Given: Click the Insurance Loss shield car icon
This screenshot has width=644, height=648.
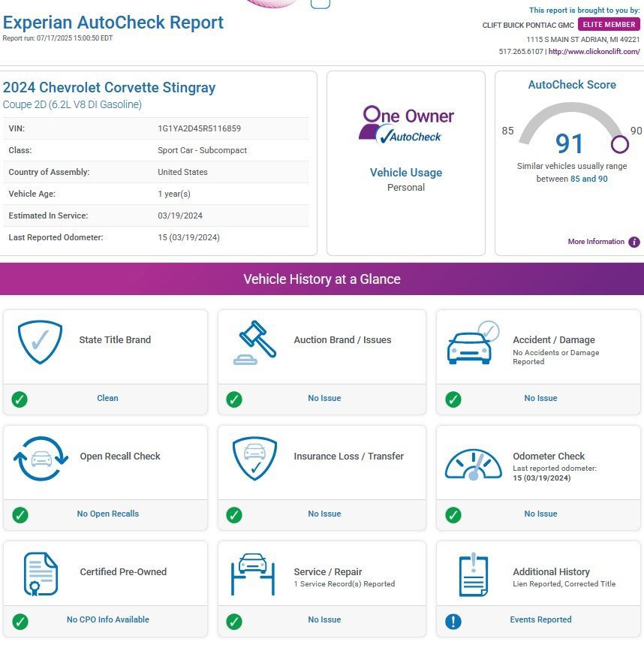Looking at the screenshot, I should point(254,458).
